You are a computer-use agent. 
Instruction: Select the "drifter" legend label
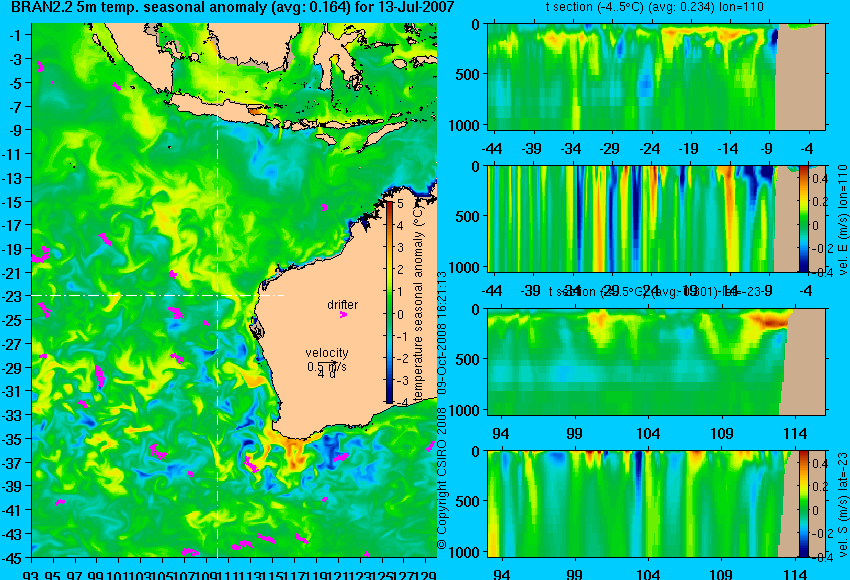tap(343, 305)
